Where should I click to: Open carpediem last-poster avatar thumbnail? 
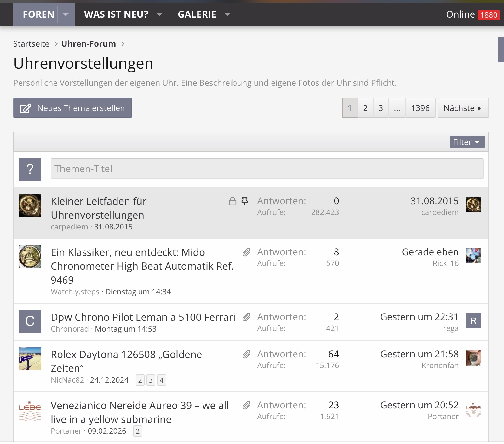(x=473, y=205)
